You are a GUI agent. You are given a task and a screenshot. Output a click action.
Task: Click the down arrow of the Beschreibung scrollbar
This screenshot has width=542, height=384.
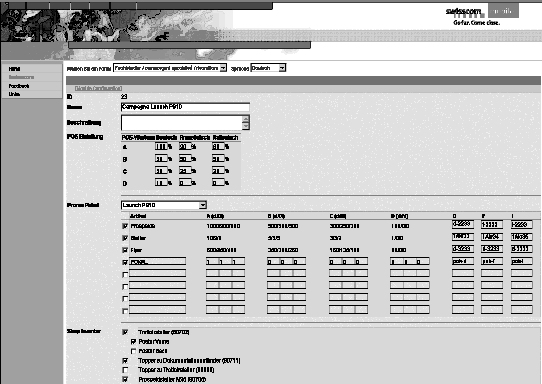(x=245, y=126)
